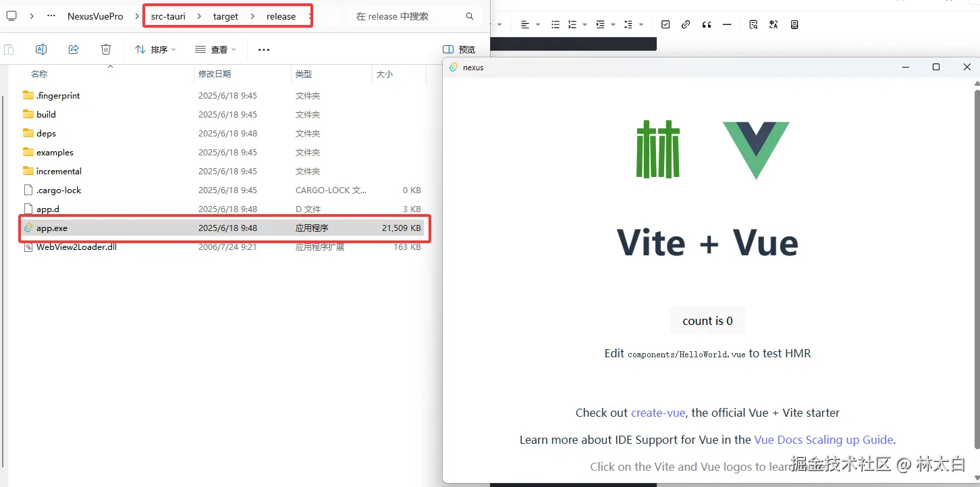Click the search magnifier icon in Explorer
This screenshot has width=980, height=487.
470,16
